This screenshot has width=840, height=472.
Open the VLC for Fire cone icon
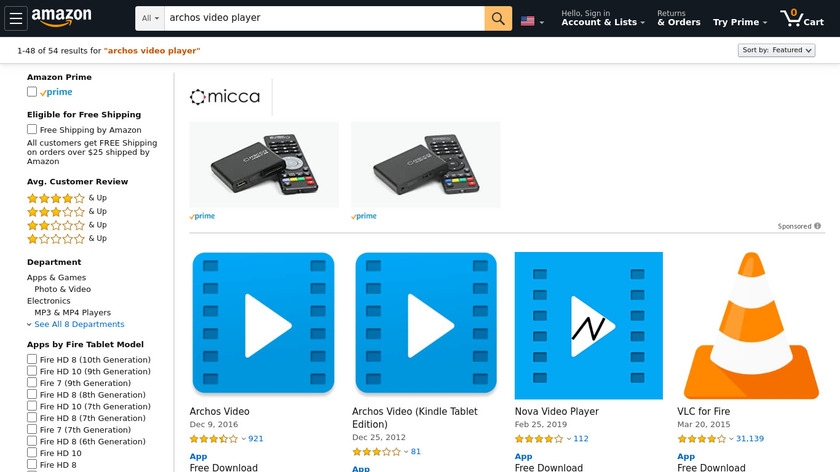tap(751, 326)
